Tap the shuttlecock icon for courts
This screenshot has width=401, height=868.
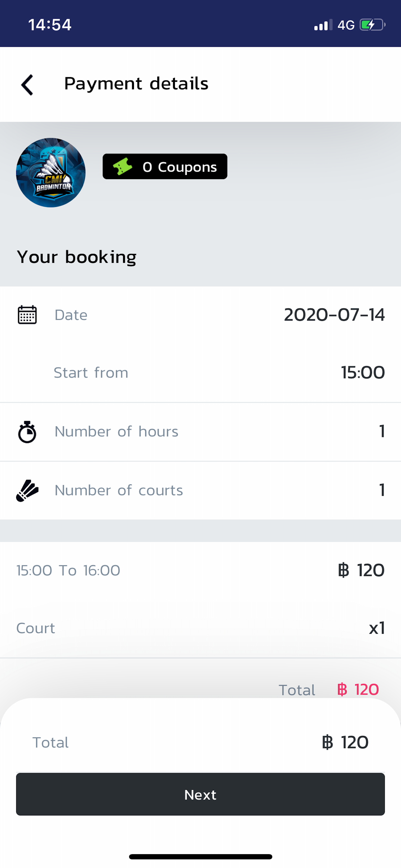pyautogui.click(x=27, y=490)
